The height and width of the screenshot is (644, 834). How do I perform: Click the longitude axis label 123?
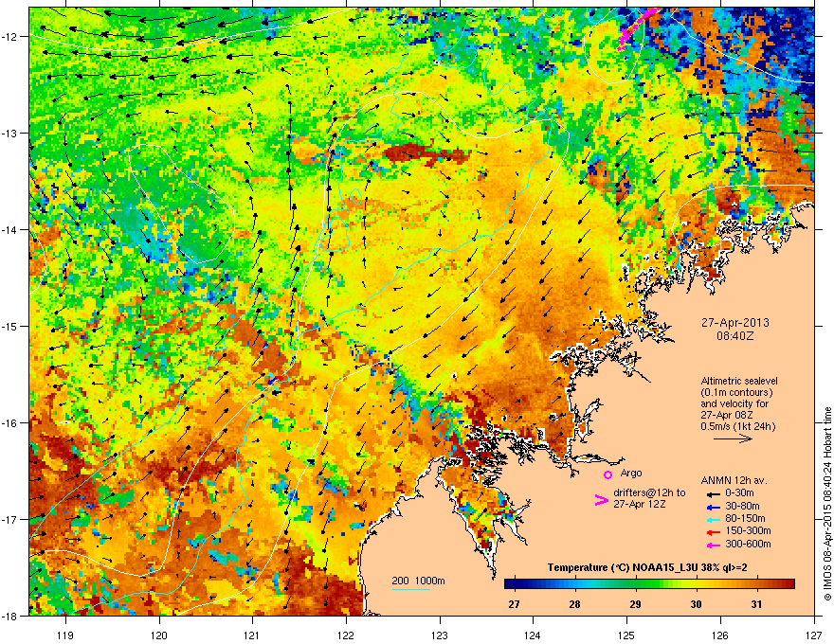(x=440, y=635)
